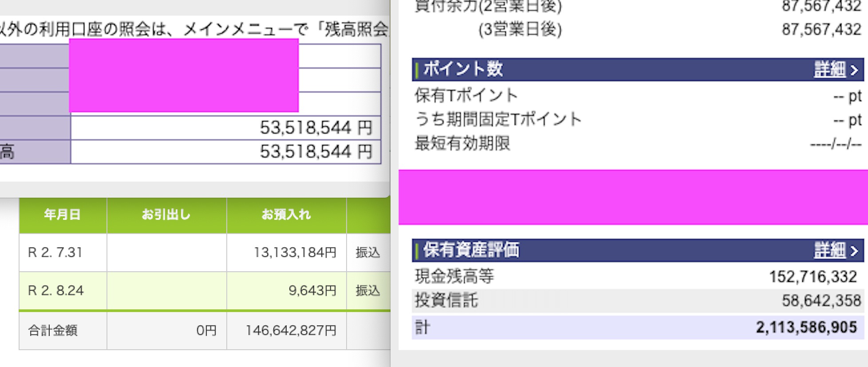
Task: Click the value 152,716,332
Action: tap(813, 277)
